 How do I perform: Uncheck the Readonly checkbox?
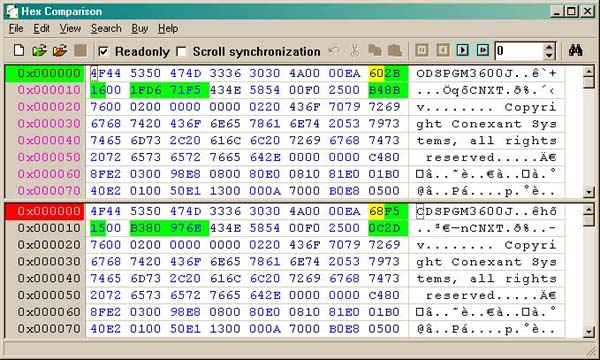103,51
